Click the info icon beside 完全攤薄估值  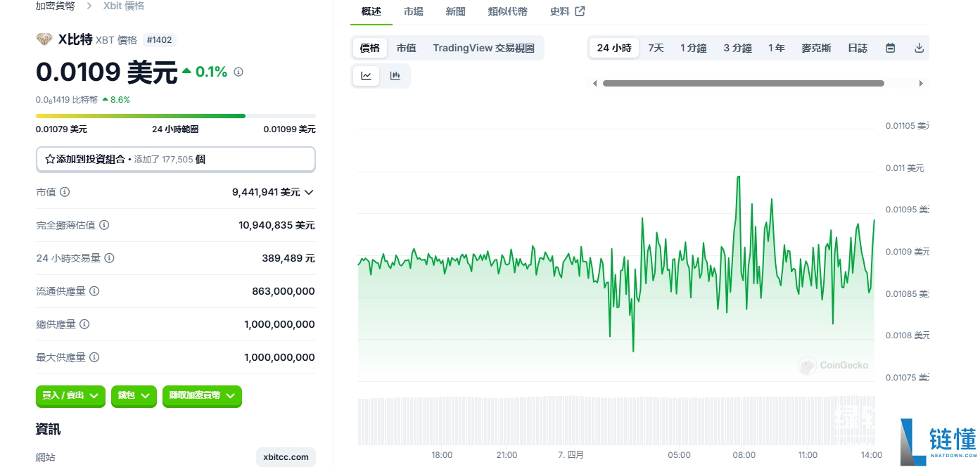point(104,225)
